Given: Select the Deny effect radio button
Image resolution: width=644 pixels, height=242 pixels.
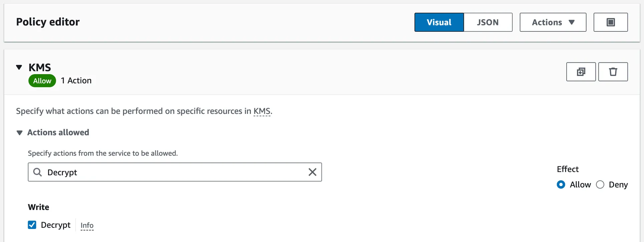Looking at the screenshot, I should [x=600, y=185].
